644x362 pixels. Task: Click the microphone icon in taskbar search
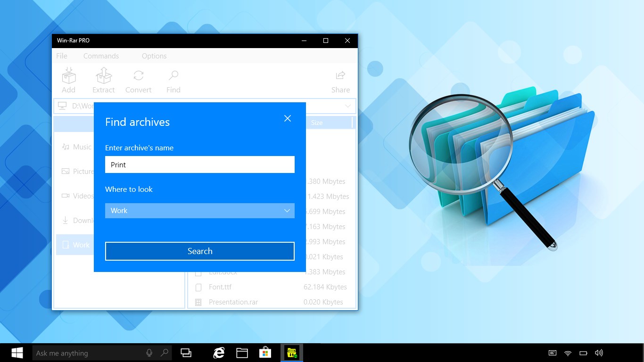(149, 353)
